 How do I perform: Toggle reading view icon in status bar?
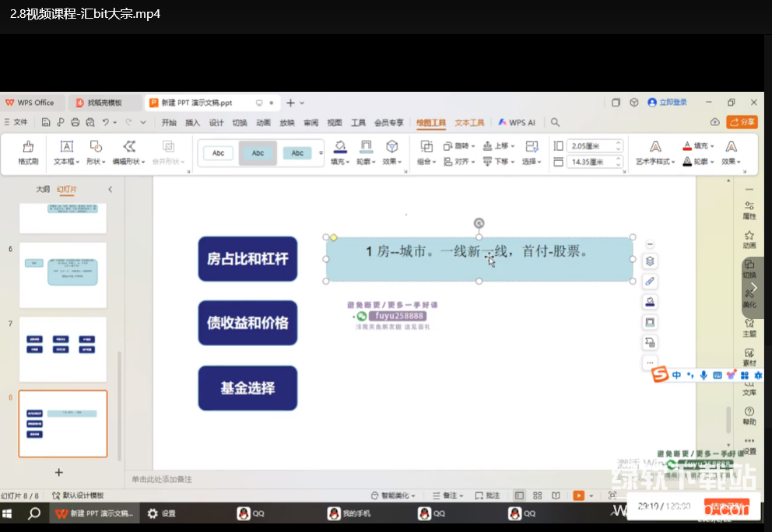pos(556,495)
